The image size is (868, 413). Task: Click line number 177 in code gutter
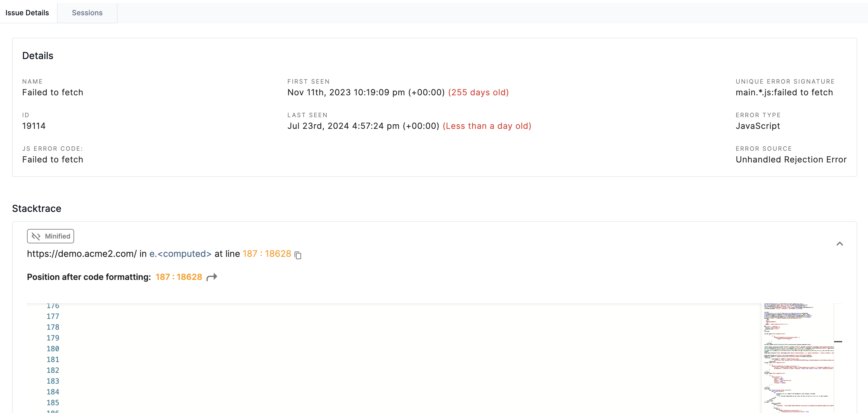pyautogui.click(x=52, y=316)
